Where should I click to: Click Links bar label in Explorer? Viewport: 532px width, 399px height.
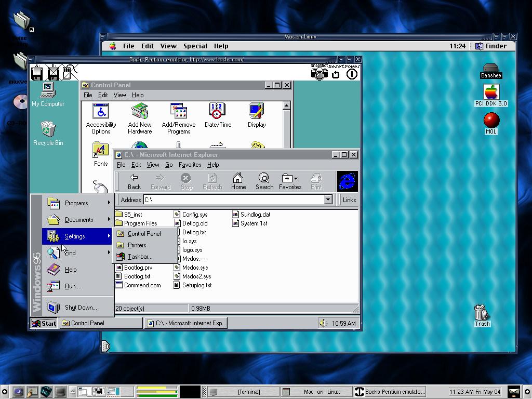pyautogui.click(x=349, y=200)
